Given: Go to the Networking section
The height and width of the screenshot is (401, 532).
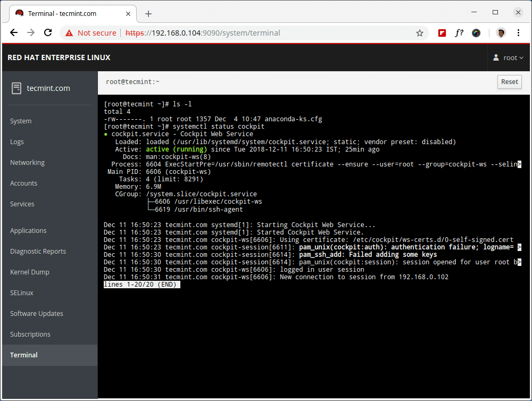Looking at the screenshot, I should click(27, 163).
